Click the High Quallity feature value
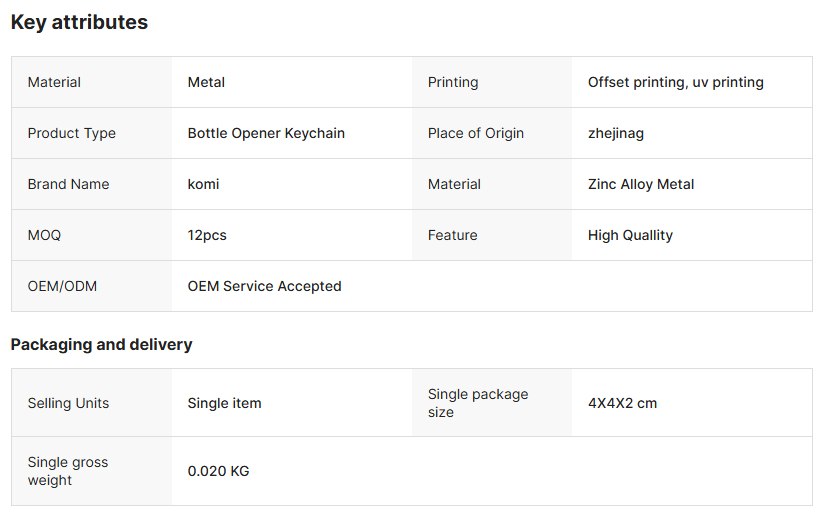 tap(630, 235)
